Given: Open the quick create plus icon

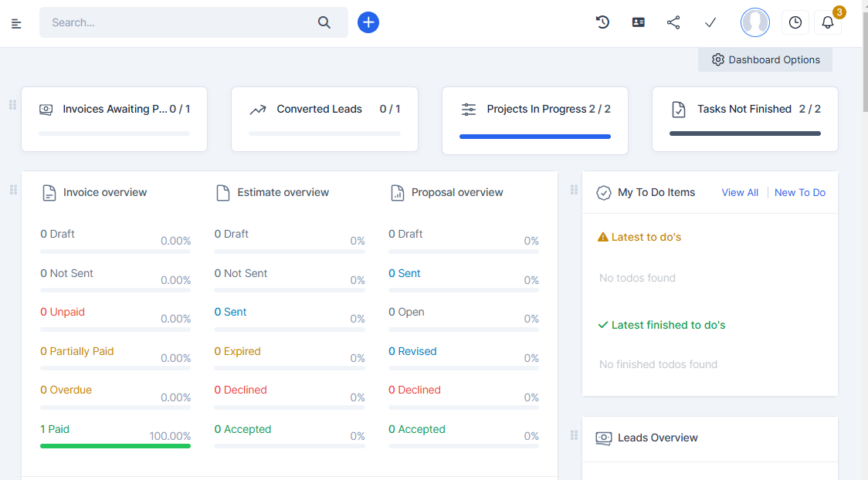Looking at the screenshot, I should coord(368,22).
